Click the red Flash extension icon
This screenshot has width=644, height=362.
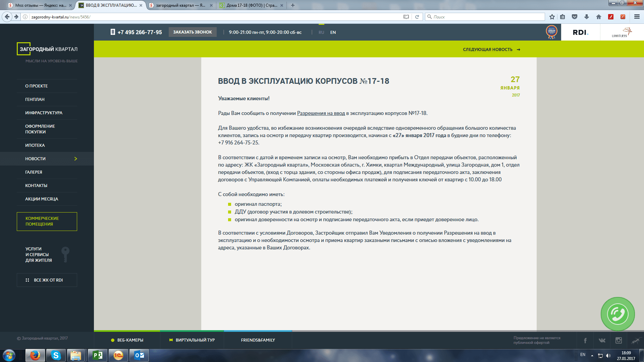pos(611,17)
